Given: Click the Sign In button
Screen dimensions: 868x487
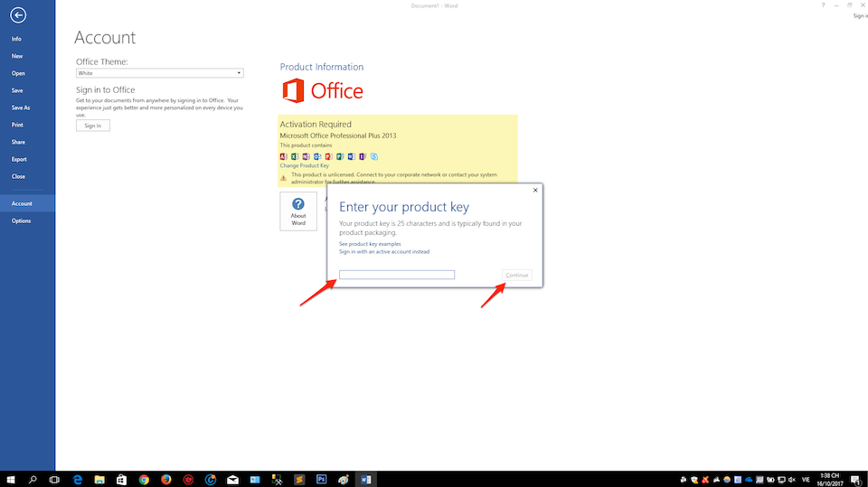Looking at the screenshot, I should click(x=93, y=126).
